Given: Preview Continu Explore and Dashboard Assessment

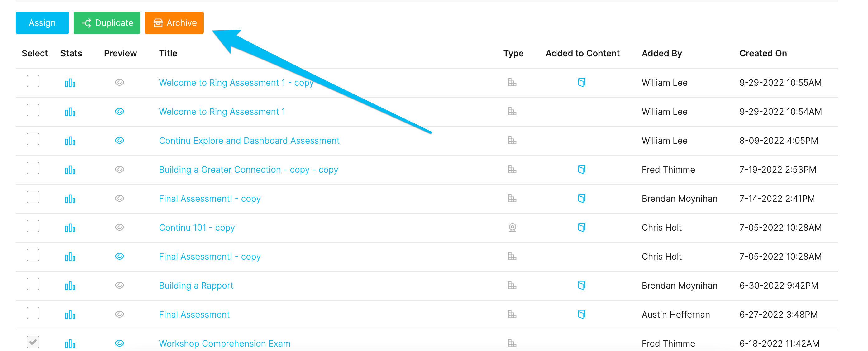Looking at the screenshot, I should tap(120, 140).
